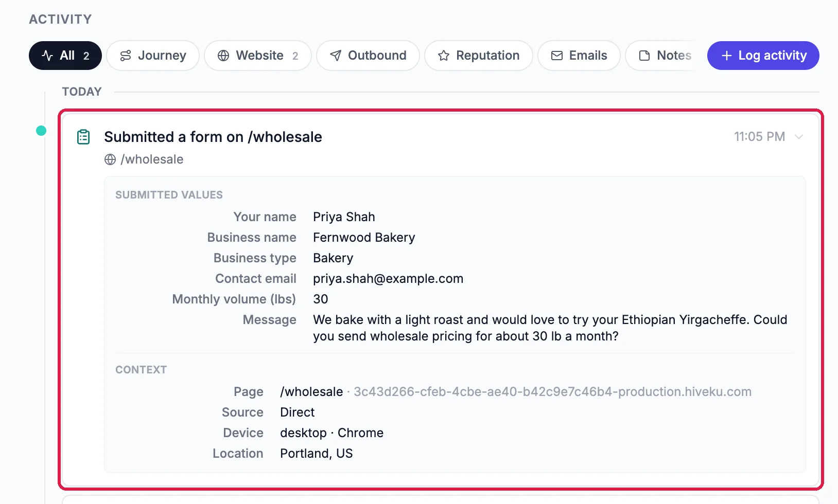
Task: Click the /wholesale value in Page row
Action: tap(311, 392)
